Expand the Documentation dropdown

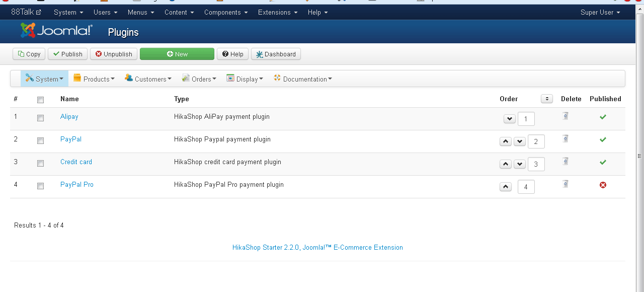click(x=302, y=79)
